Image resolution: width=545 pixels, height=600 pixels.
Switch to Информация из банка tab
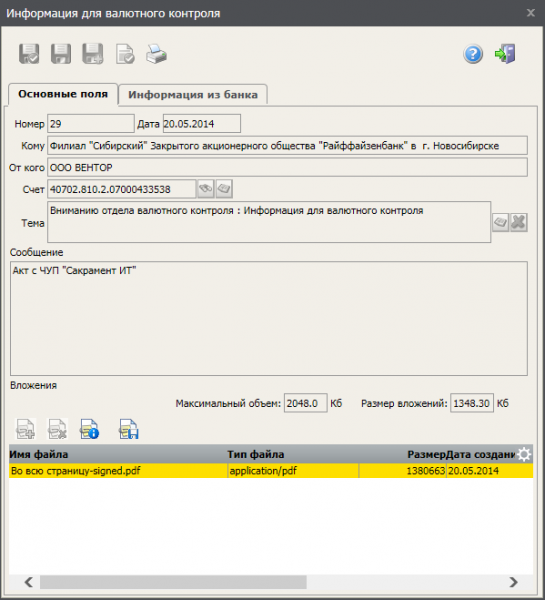193,95
